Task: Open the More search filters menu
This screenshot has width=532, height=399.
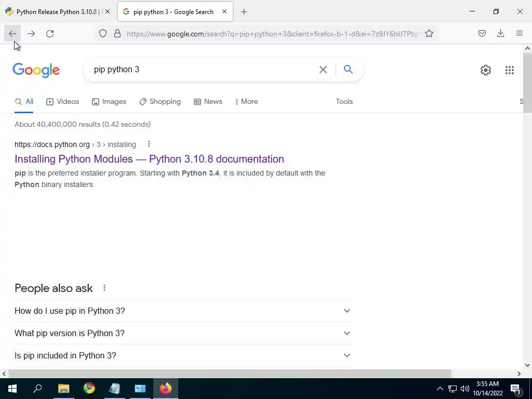Action: [x=246, y=101]
